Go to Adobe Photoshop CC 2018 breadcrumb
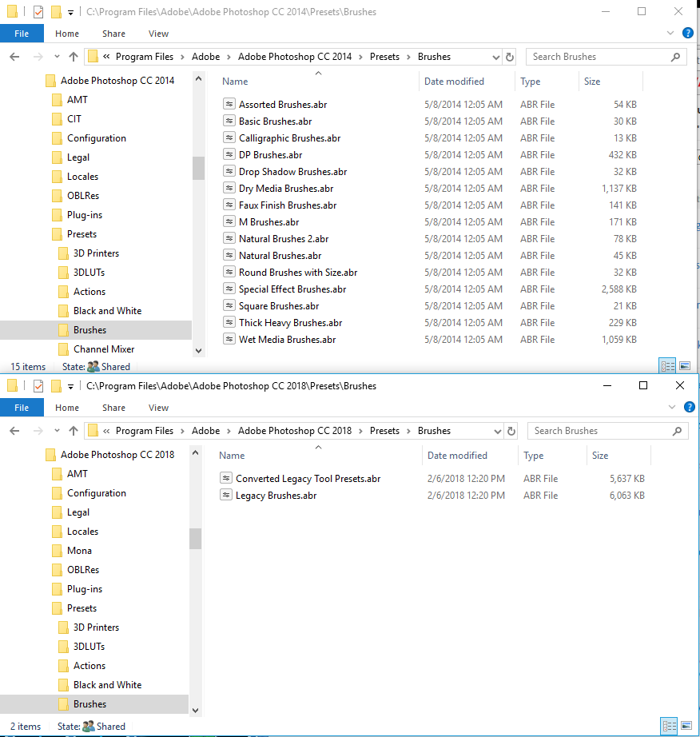The width and height of the screenshot is (700, 737). pos(295,431)
